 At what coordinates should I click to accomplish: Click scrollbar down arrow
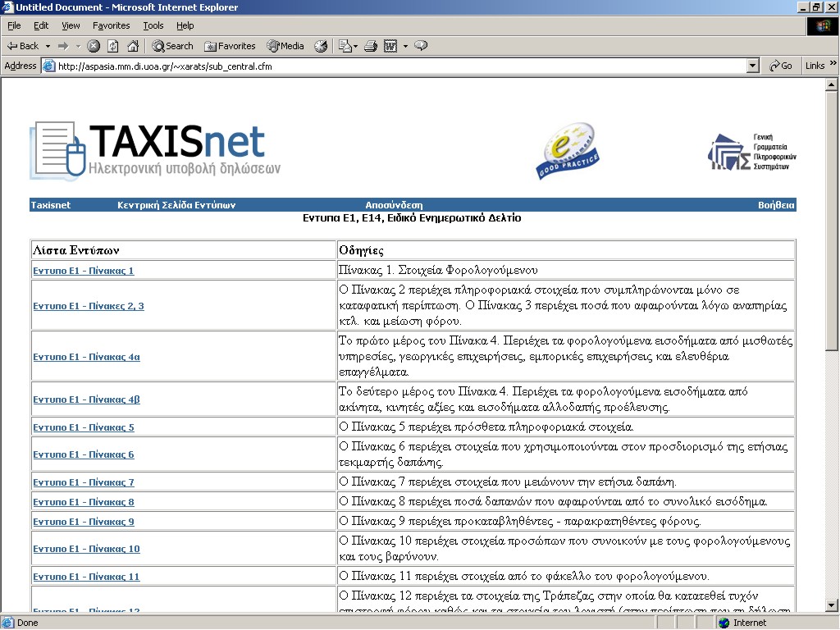[831, 606]
